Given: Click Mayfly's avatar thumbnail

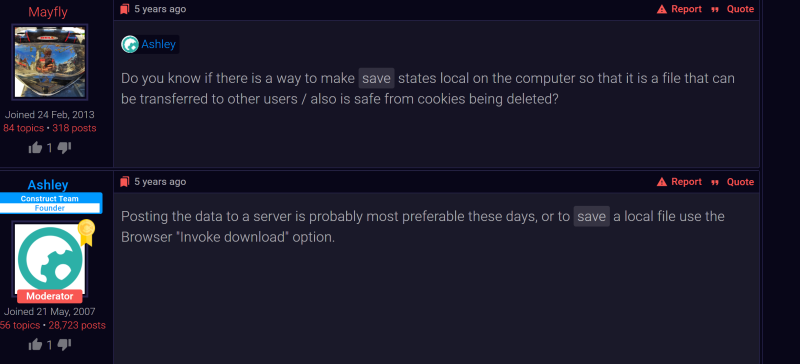Looking at the screenshot, I should point(50,62).
